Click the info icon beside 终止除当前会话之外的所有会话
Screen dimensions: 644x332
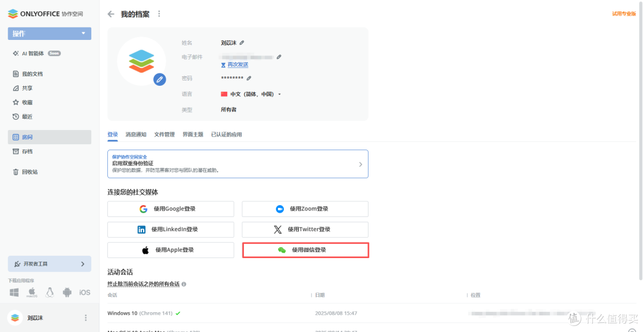(x=184, y=284)
